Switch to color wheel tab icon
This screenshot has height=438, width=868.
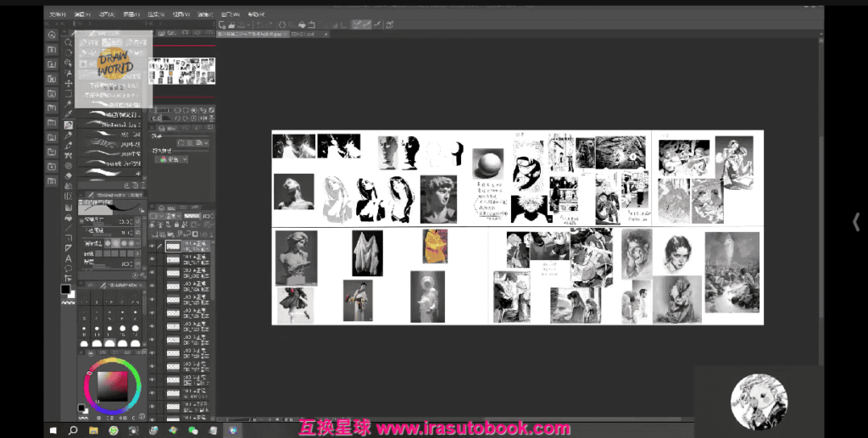point(92,352)
